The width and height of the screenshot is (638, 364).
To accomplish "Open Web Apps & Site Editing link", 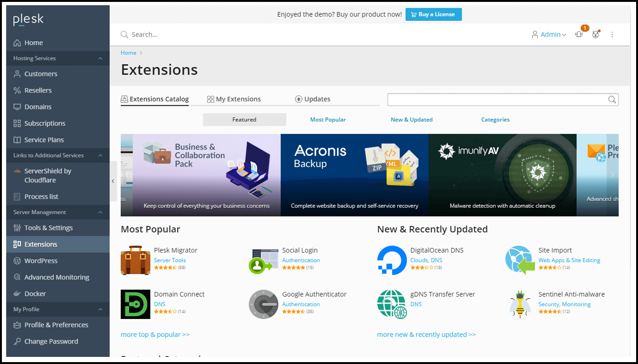I will coord(569,260).
